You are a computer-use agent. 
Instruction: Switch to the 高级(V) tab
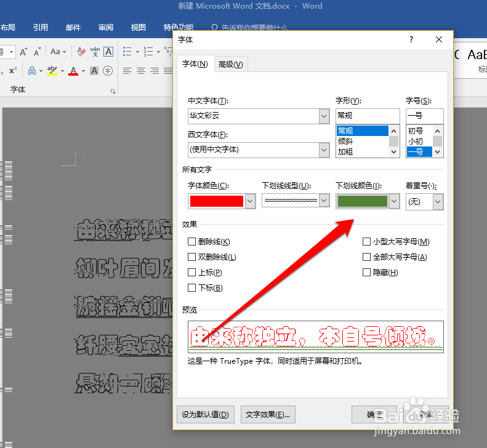(231, 64)
